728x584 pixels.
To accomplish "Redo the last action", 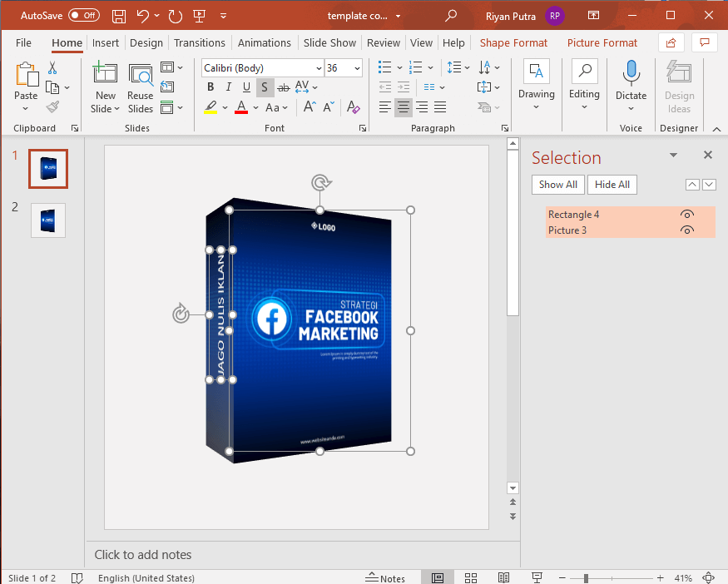I will coord(175,17).
